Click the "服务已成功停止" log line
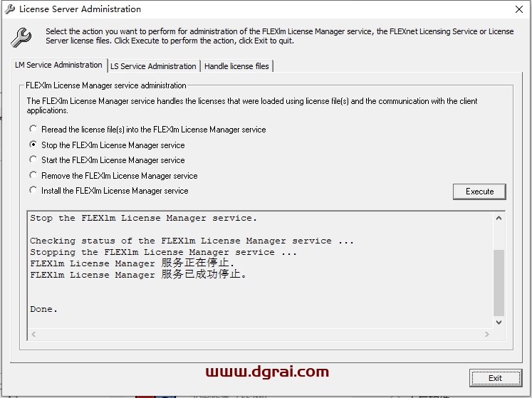Screen dimensions: 532x398 (138, 274)
